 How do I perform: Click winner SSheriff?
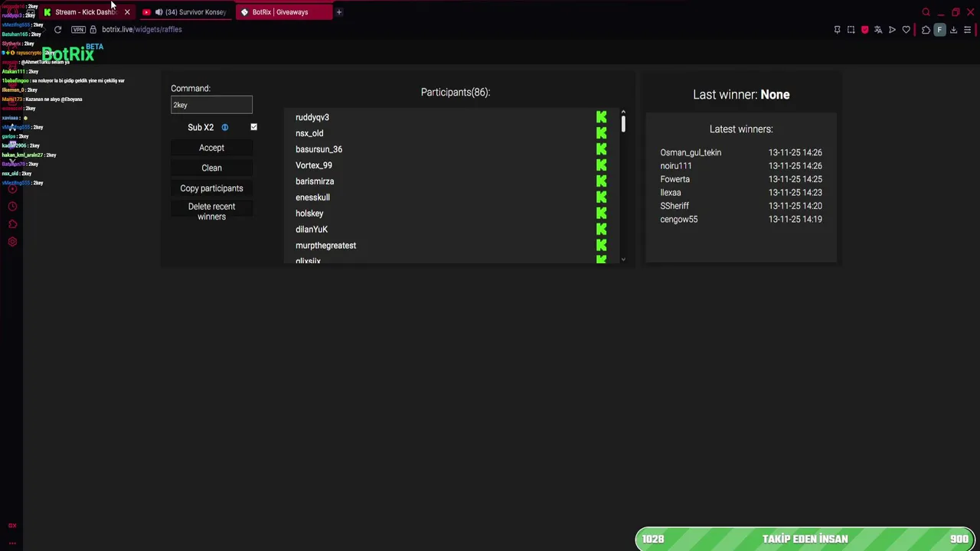tap(675, 206)
